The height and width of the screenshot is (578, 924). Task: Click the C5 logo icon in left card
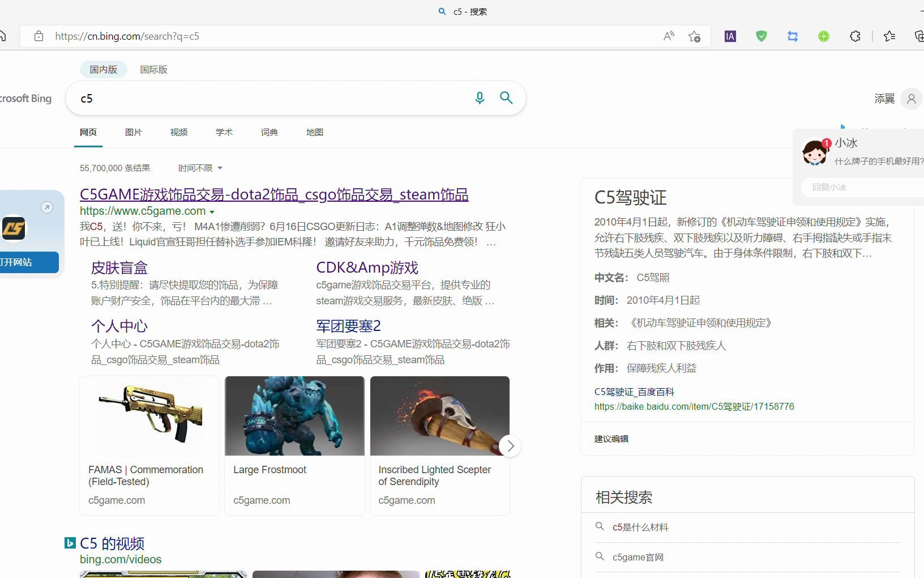tap(14, 228)
